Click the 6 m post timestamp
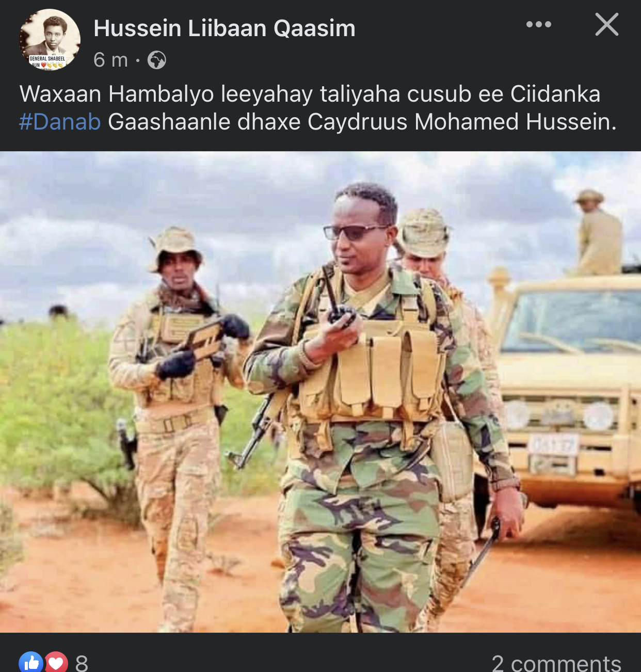This screenshot has height=672, width=641. click(x=110, y=60)
